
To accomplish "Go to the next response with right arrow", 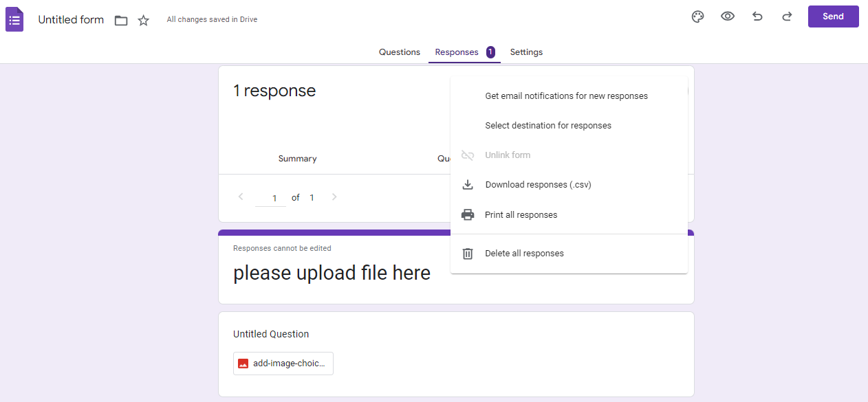I will (334, 197).
